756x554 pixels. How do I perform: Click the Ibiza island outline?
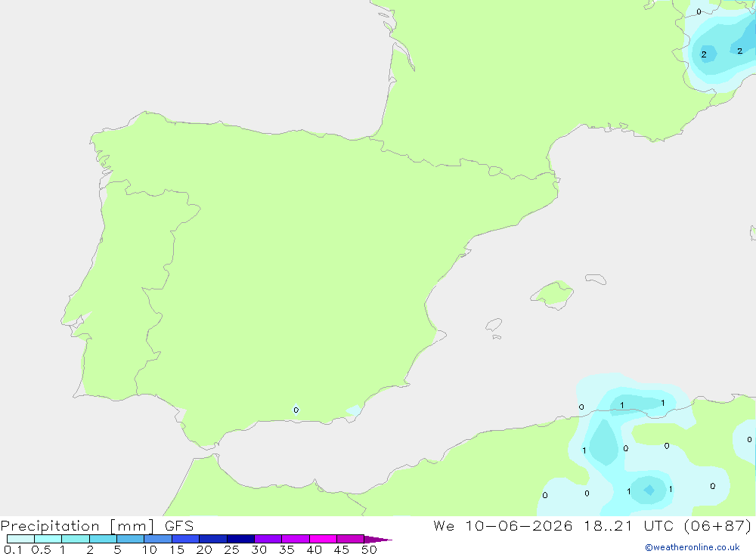click(x=494, y=324)
